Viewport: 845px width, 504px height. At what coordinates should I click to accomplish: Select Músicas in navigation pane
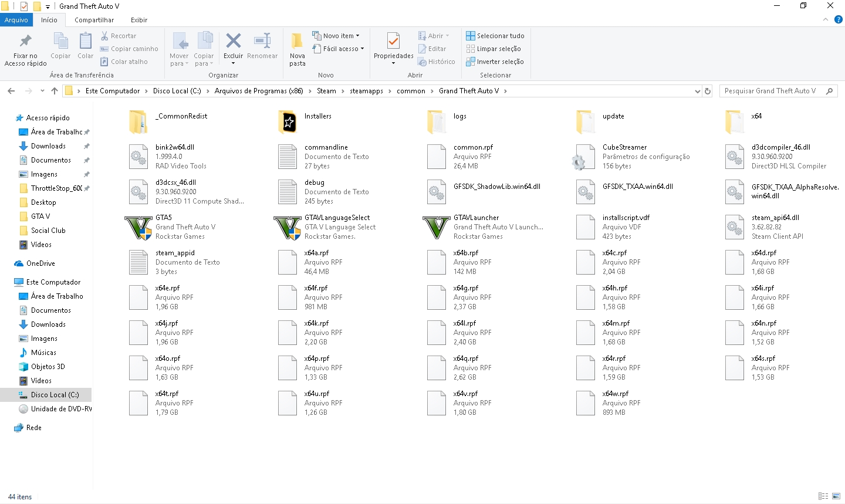(x=43, y=353)
